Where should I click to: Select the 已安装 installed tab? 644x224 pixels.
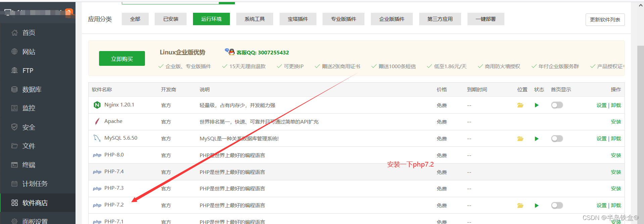point(171,19)
